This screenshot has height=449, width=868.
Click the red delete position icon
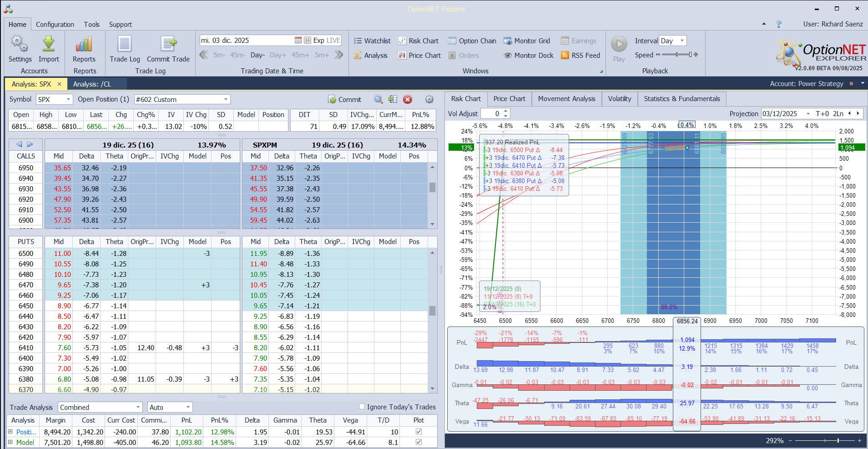[408, 99]
